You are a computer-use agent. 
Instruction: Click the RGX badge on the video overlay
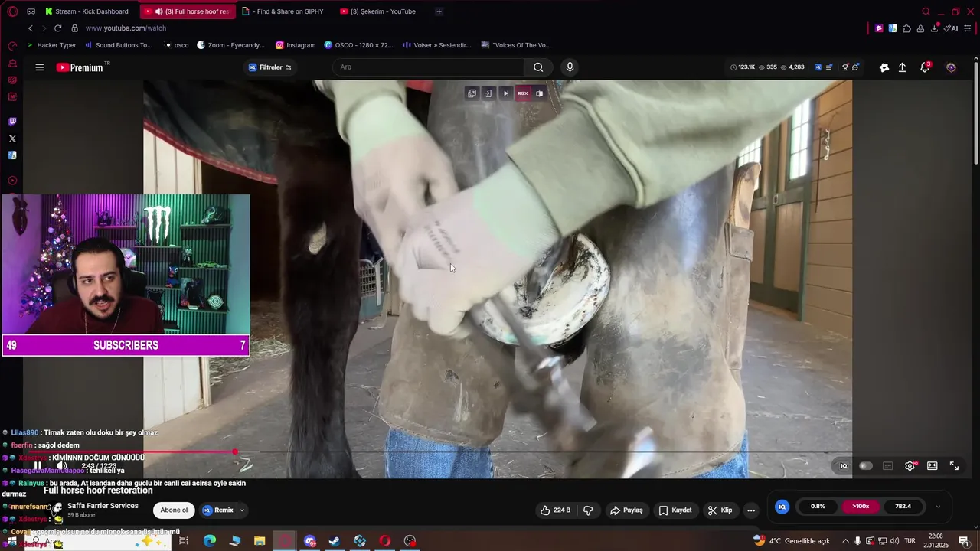click(x=523, y=93)
